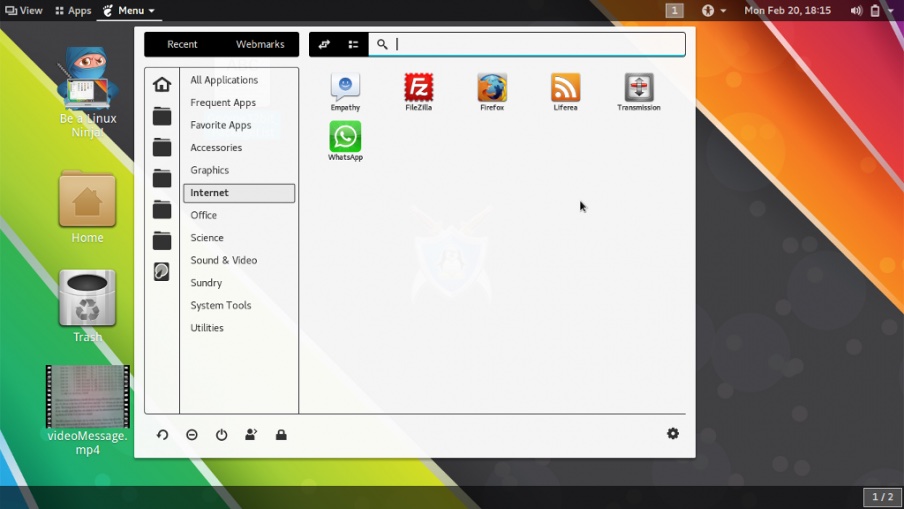
Task: Launch the FileZilla application
Action: pos(418,90)
